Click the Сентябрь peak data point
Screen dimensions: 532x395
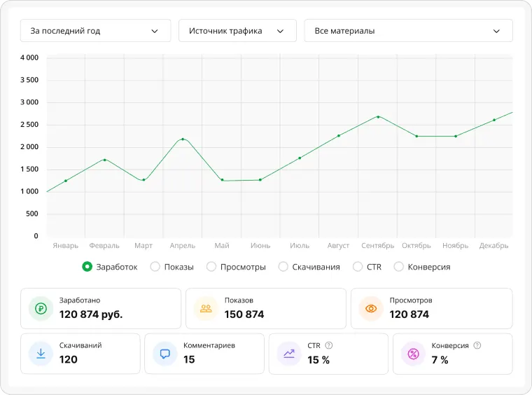click(378, 117)
